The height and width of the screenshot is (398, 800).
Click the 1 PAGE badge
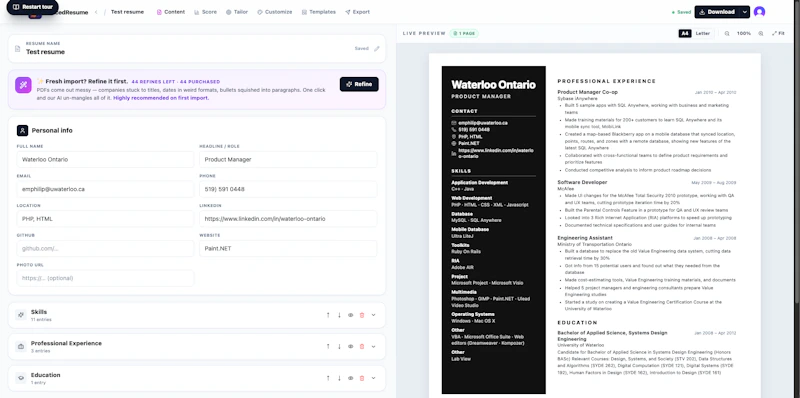coord(464,33)
